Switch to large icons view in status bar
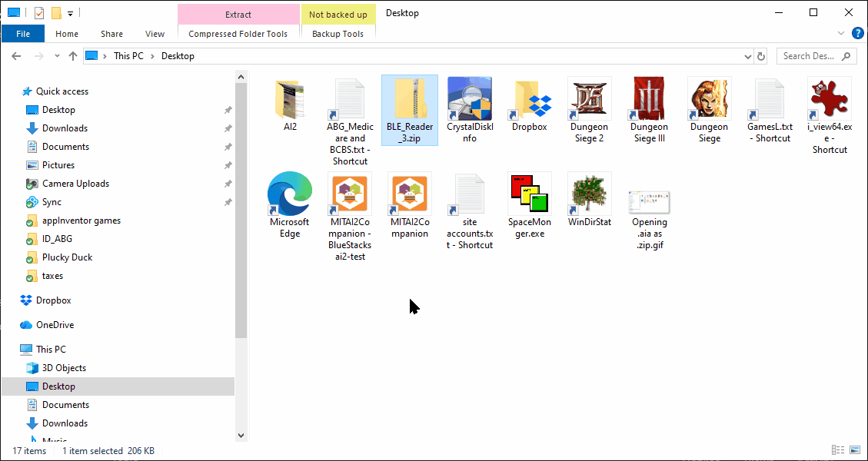Viewport: 868px width, 461px height. [x=855, y=451]
